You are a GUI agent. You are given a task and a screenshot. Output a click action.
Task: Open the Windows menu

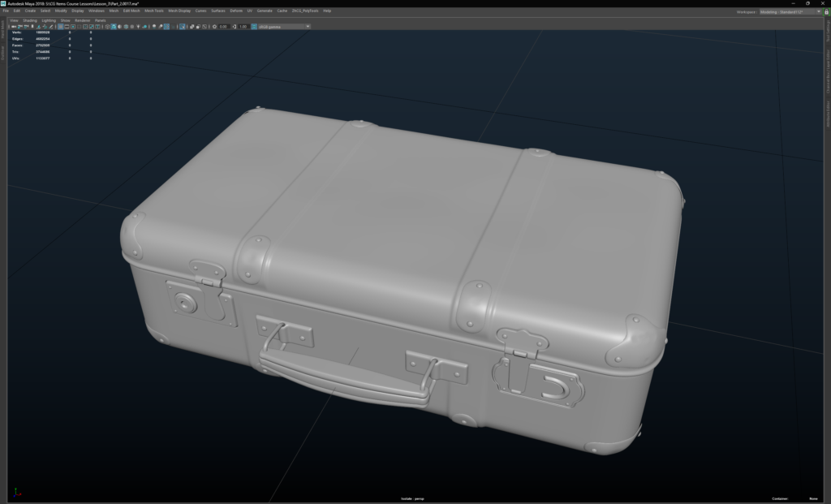[x=97, y=11]
